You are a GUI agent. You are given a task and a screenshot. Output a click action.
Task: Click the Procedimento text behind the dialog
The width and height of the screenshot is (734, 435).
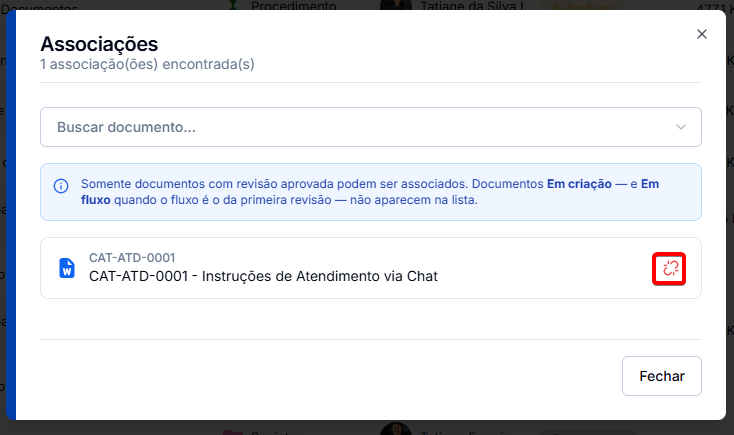294,5
